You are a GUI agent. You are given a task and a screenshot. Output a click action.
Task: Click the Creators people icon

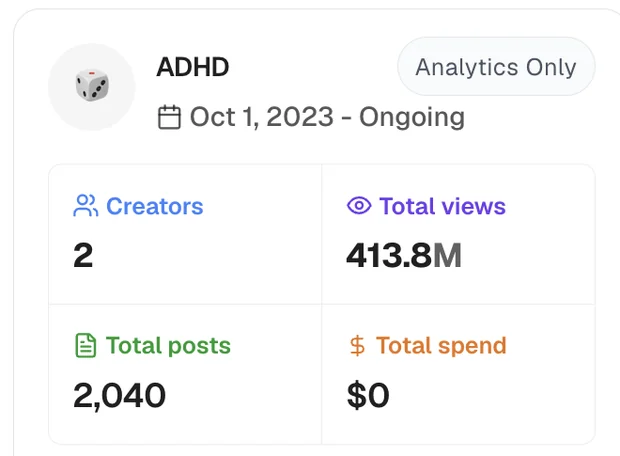pos(85,206)
